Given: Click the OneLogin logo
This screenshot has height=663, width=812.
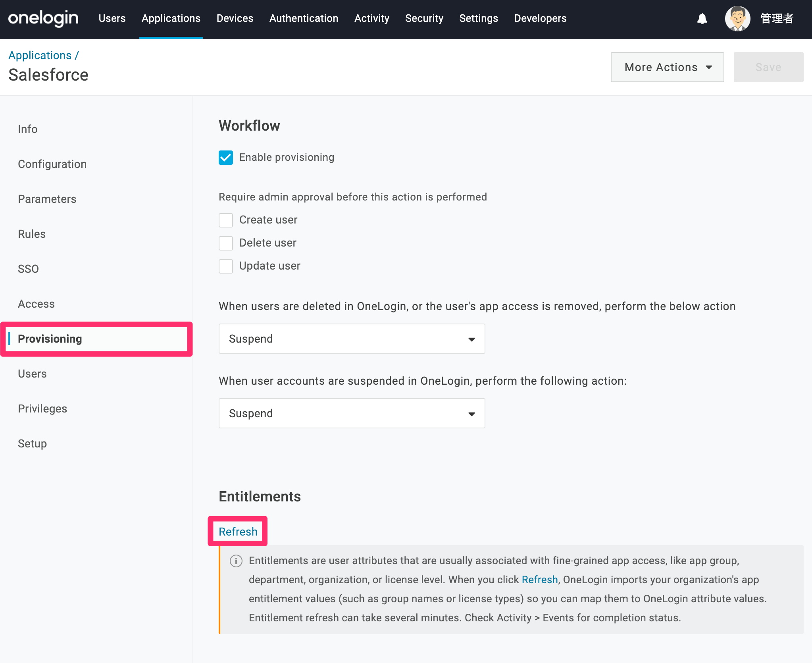Looking at the screenshot, I should 43,18.
